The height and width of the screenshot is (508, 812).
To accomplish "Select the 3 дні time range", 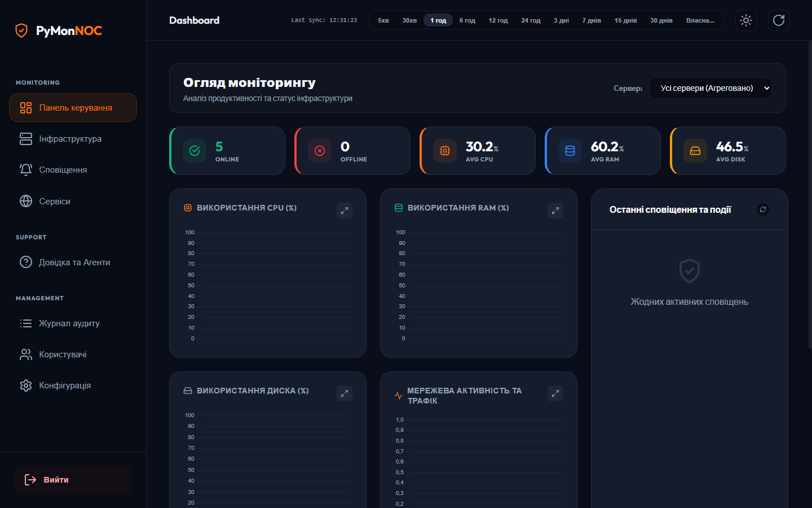I will coord(562,20).
